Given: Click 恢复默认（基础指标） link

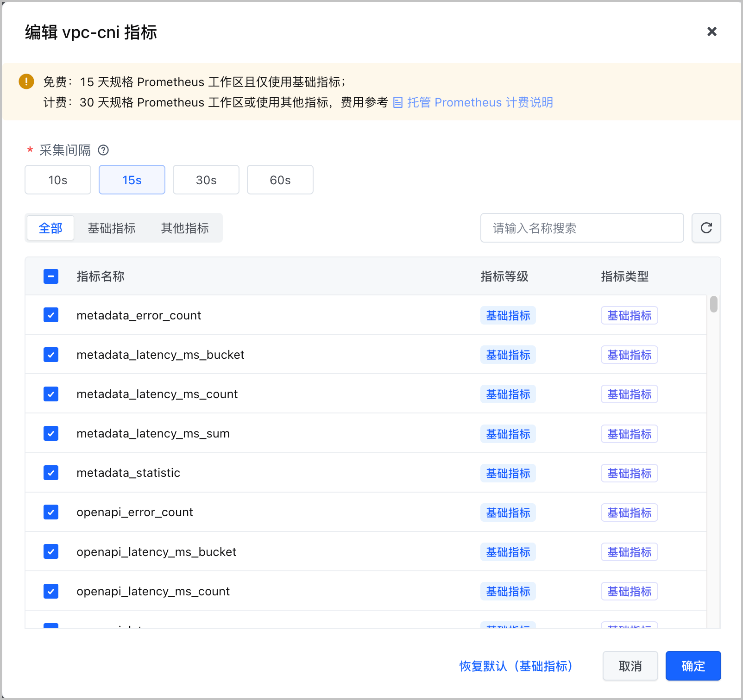Looking at the screenshot, I should pyautogui.click(x=516, y=666).
